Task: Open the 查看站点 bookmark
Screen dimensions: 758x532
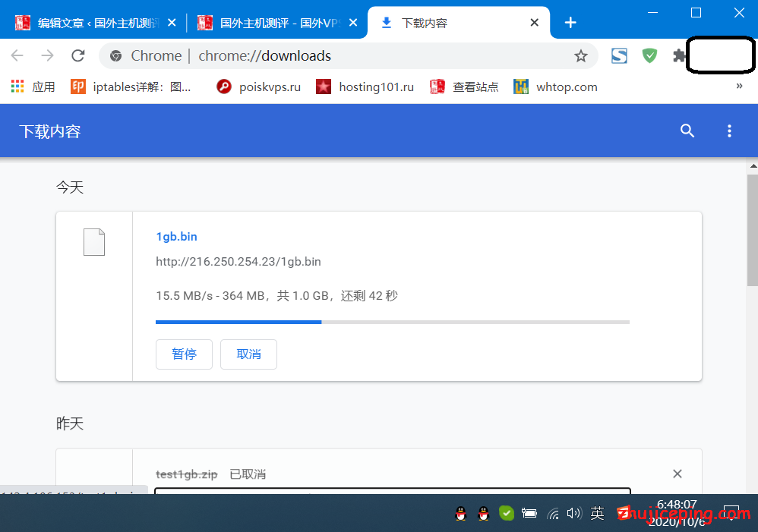Action: pyautogui.click(x=464, y=87)
